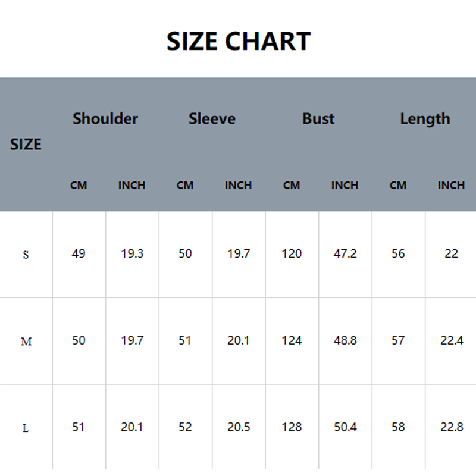Select the L size row label
Viewport: 476px width, 476px height.
pyautogui.click(x=26, y=428)
